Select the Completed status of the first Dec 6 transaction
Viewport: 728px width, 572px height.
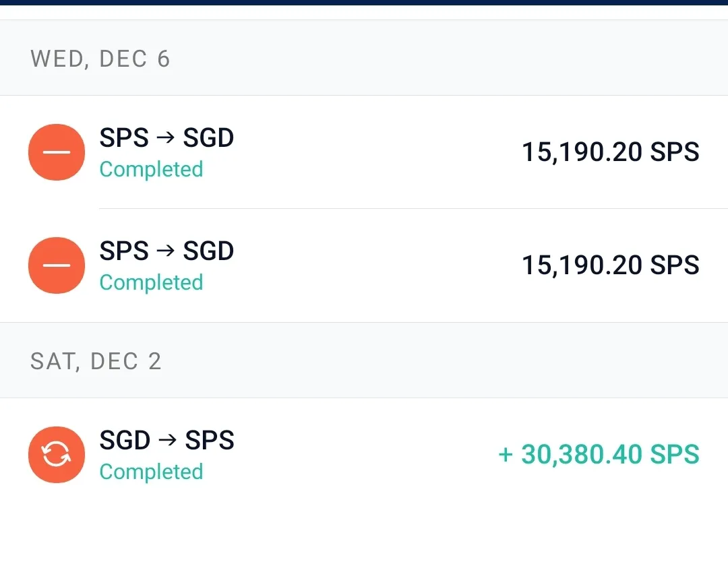coord(152,170)
